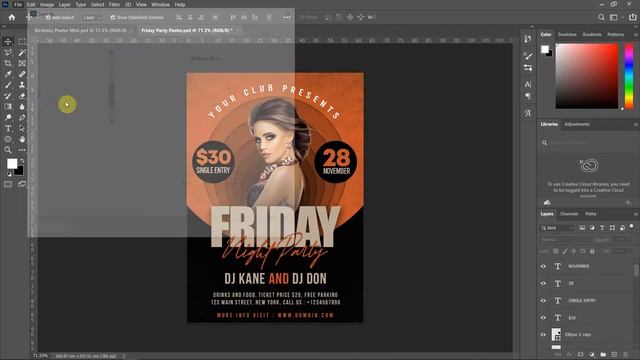
Task: Switch to the Adjustments tab
Action: pos(577,124)
